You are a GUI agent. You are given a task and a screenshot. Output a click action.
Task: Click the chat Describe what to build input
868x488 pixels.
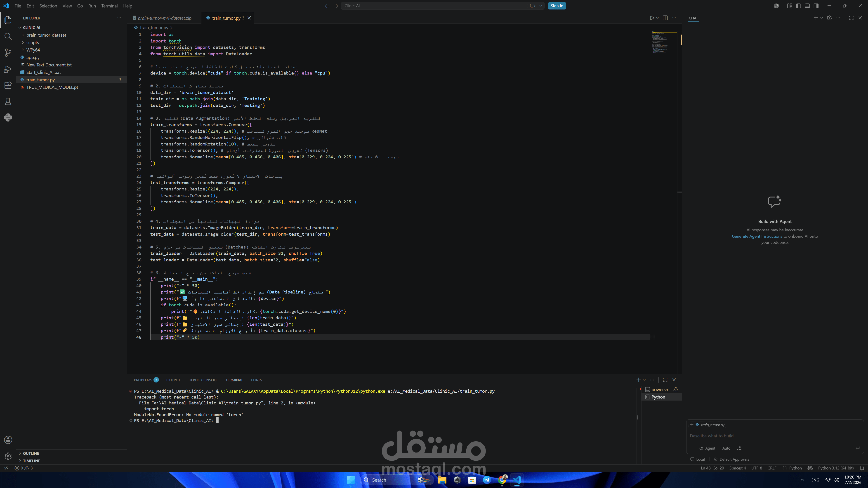click(x=774, y=436)
